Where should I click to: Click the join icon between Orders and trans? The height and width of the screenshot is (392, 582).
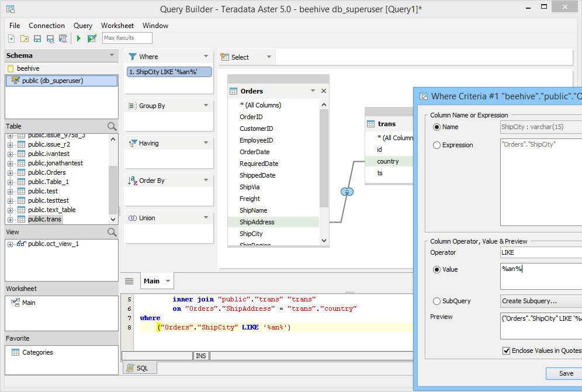pyautogui.click(x=347, y=192)
